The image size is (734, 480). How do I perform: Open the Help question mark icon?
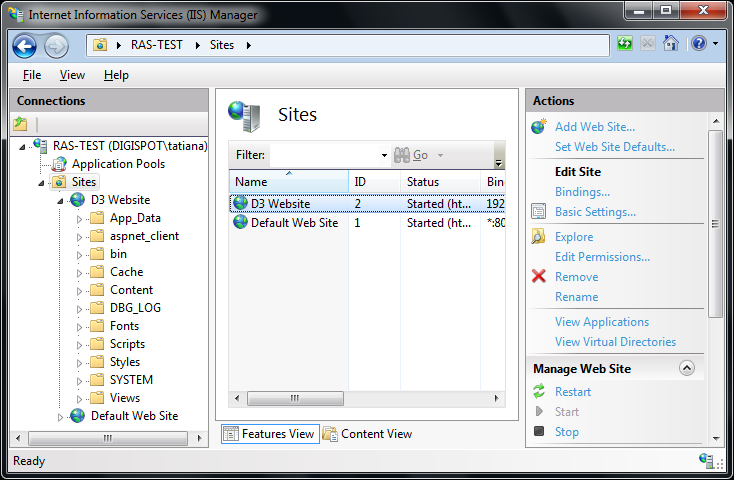coord(698,44)
